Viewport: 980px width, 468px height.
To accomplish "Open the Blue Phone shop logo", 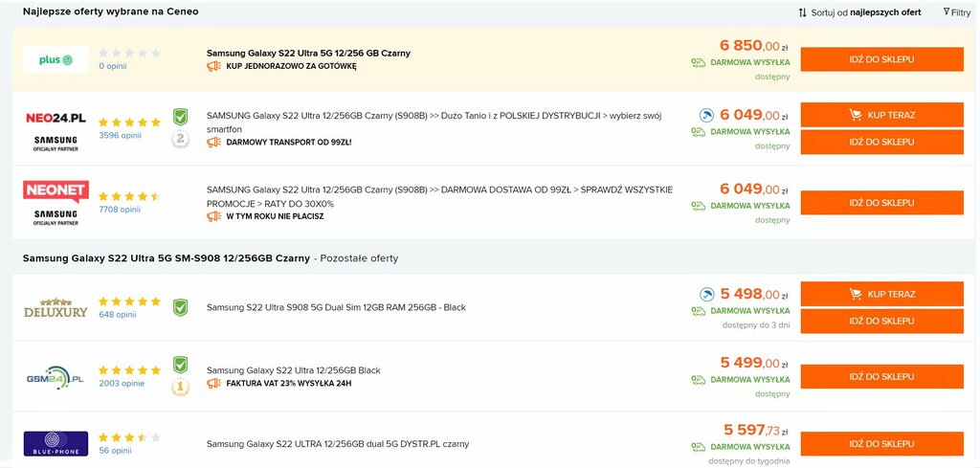I will point(56,444).
